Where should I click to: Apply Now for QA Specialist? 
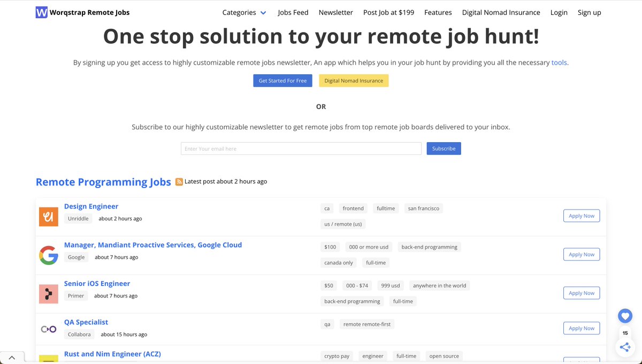click(x=582, y=328)
